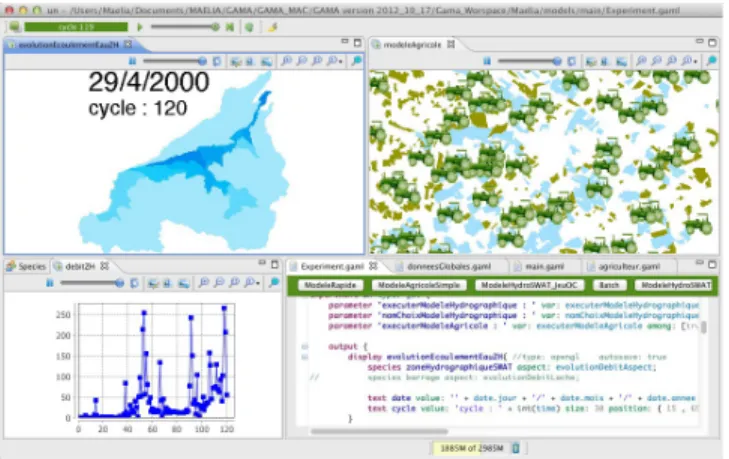This screenshot has width=729, height=459.
Task: Click the green play simulation button
Action: (x=139, y=27)
